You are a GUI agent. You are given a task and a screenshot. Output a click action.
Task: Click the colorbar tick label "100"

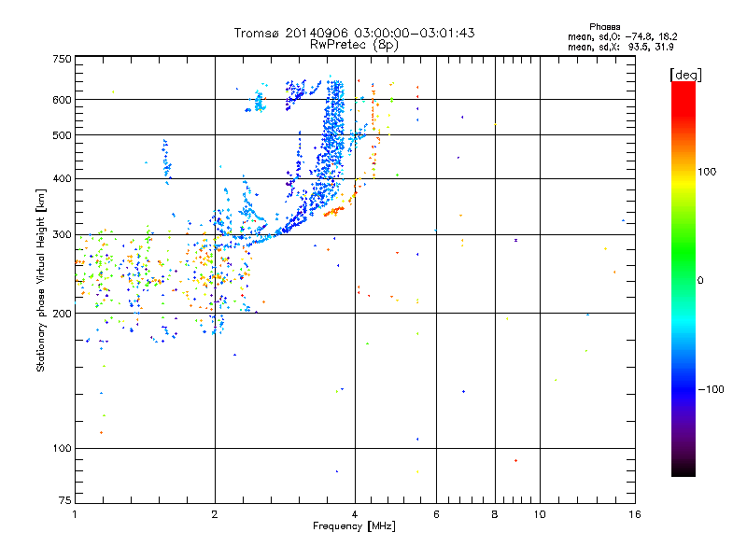[707, 172]
